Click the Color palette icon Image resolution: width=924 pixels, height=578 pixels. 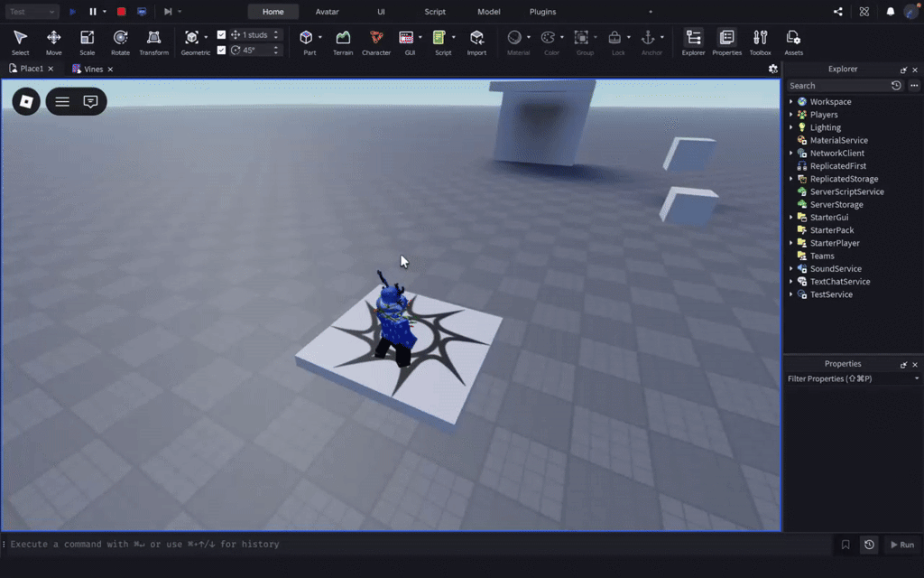(548, 38)
